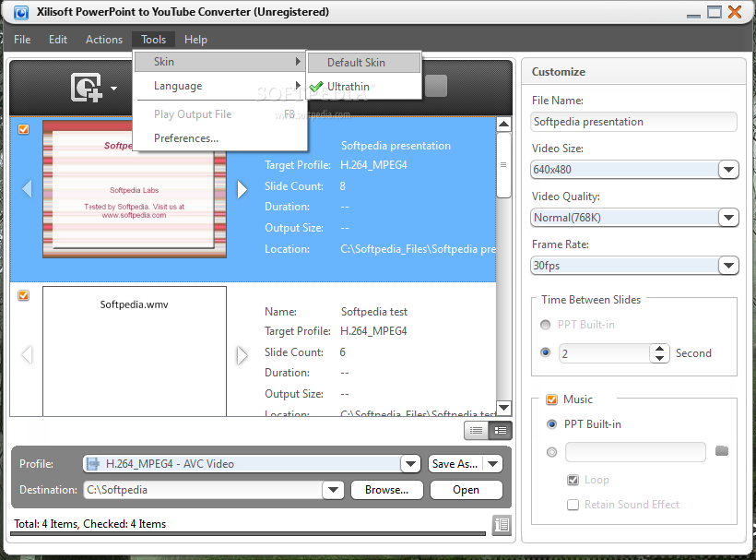Click the Add PowerPoint file icon
The width and height of the screenshot is (756, 560).
87,88
